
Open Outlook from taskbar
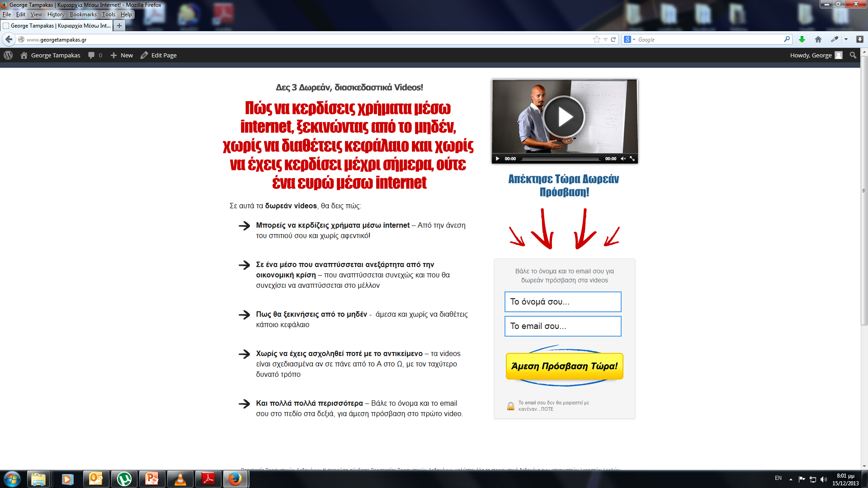[x=96, y=479]
